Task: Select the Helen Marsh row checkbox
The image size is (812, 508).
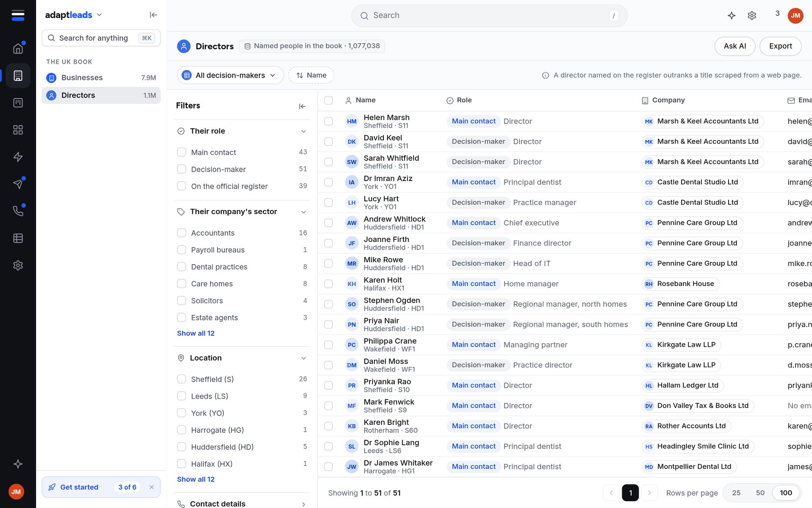Action: pyautogui.click(x=328, y=121)
